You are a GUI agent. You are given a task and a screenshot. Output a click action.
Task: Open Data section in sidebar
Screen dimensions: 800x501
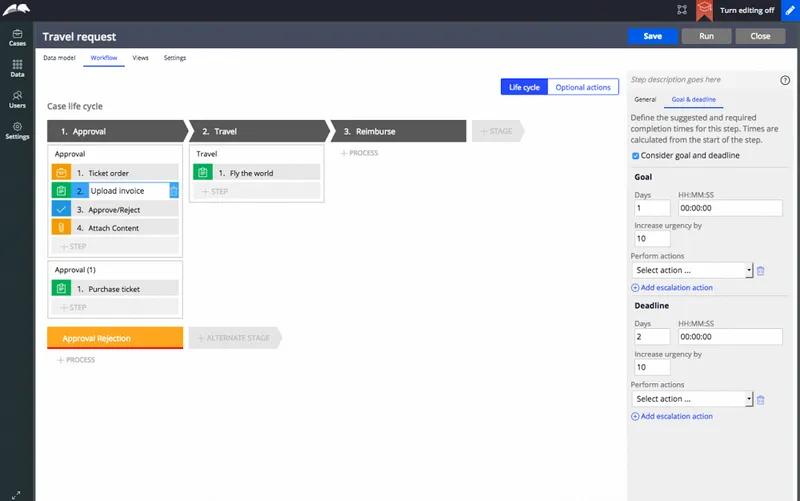coord(17,68)
